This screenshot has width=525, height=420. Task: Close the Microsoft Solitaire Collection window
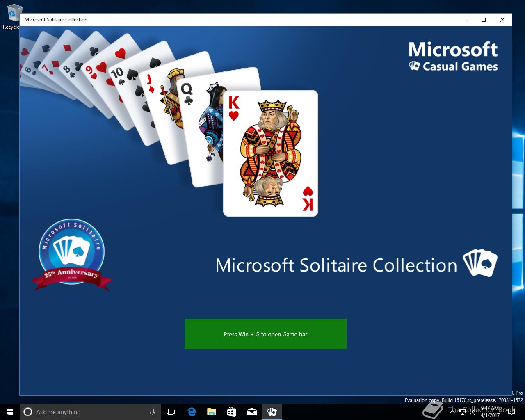click(x=502, y=20)
